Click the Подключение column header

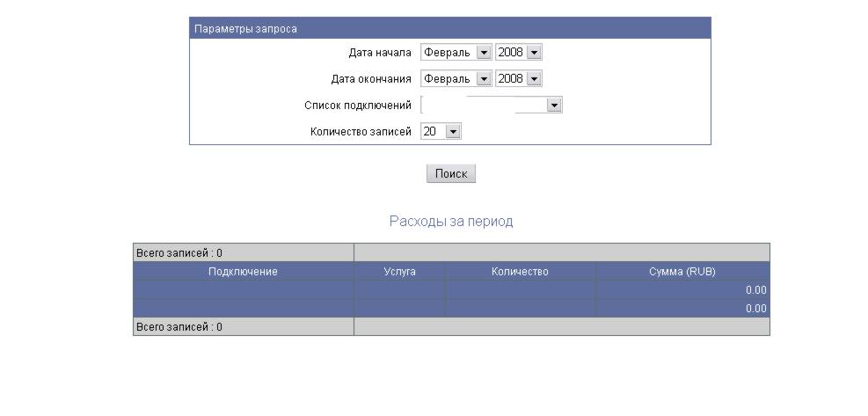[x=243, y=272]
